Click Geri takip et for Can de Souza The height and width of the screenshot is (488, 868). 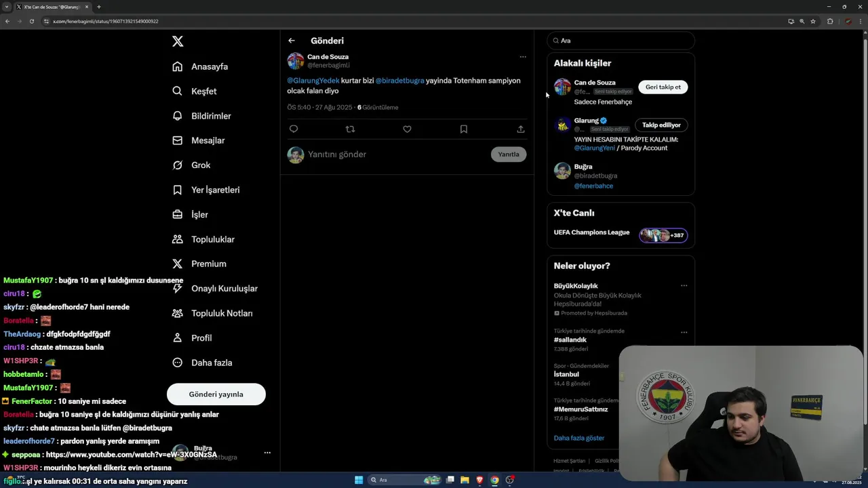pos(663,87)
